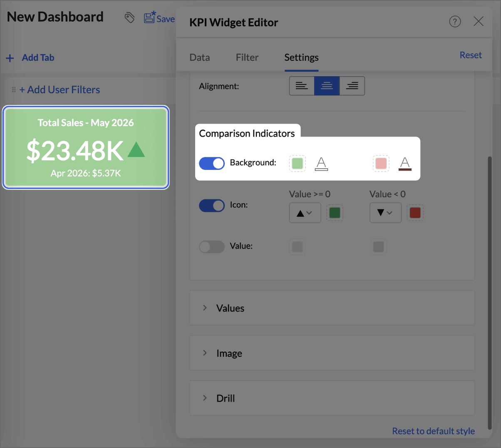Expand the Image section
The width and height of the screenshot is (501, 448).
(x=332, y=353)
